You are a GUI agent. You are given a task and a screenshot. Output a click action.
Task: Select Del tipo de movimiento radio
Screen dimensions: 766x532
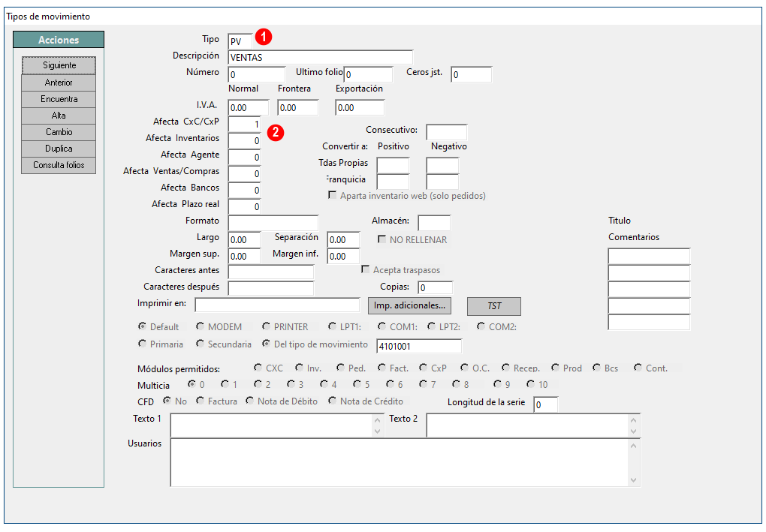point(266,344)
